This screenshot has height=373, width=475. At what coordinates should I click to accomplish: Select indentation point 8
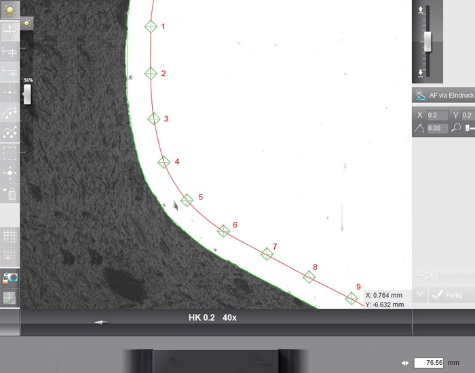point(309,277)
